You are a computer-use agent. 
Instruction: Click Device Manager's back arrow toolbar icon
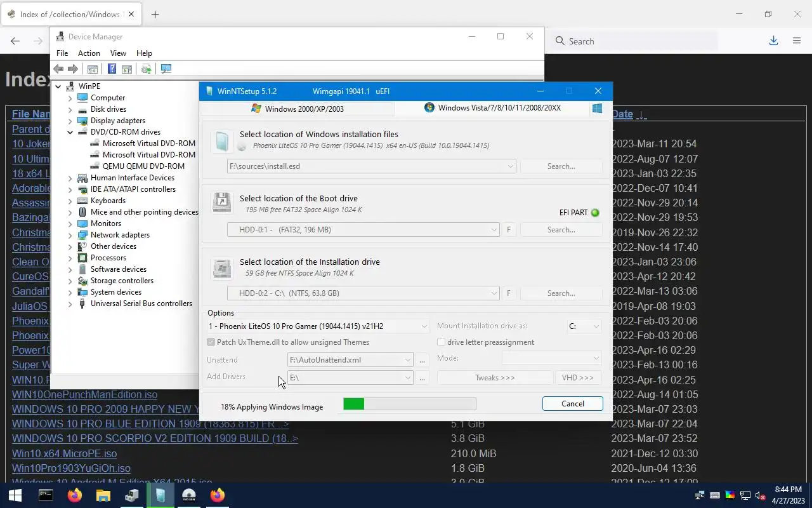(58, 69)
